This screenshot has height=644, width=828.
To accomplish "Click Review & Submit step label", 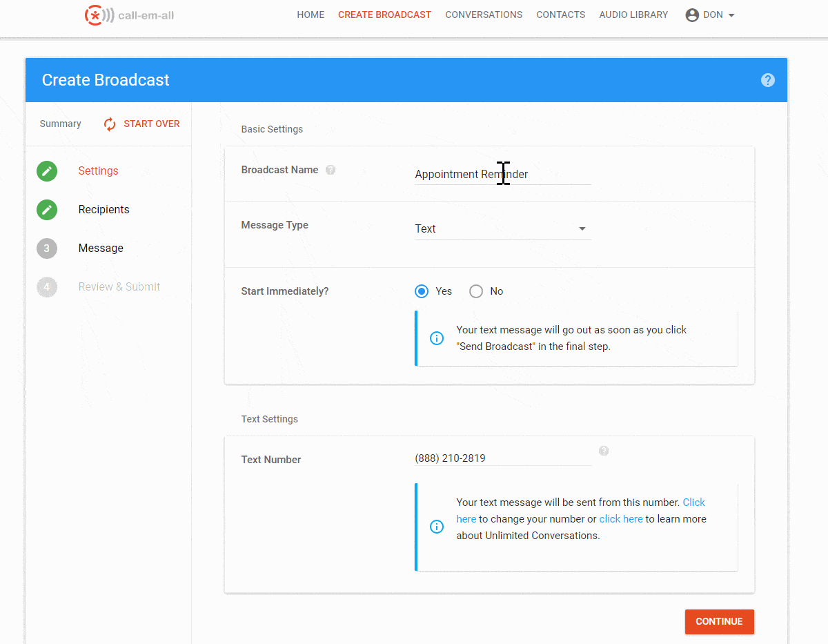I will [x=119, y=287].
